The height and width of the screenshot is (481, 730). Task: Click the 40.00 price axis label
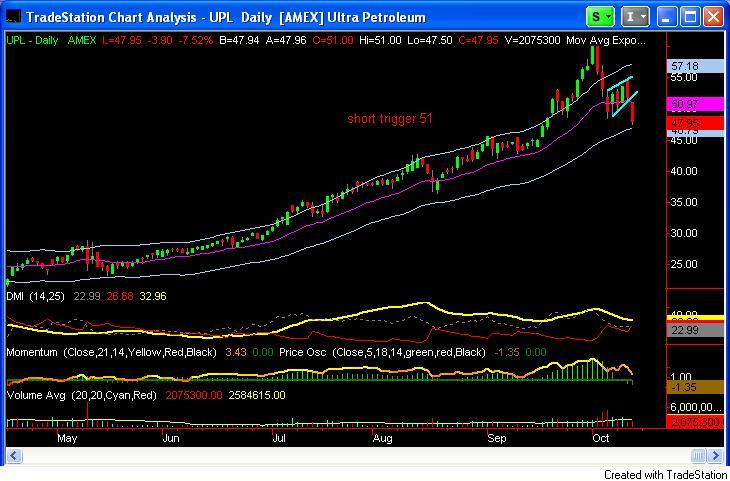point(684,171)
